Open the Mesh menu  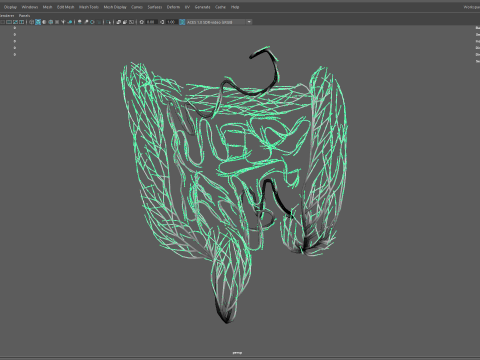(x=47, y=7)
